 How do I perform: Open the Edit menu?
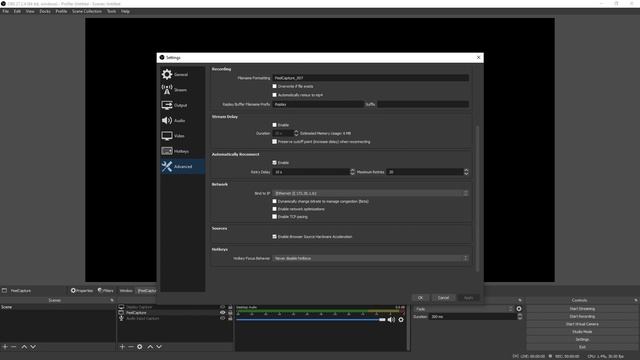[x=17, y=11]
